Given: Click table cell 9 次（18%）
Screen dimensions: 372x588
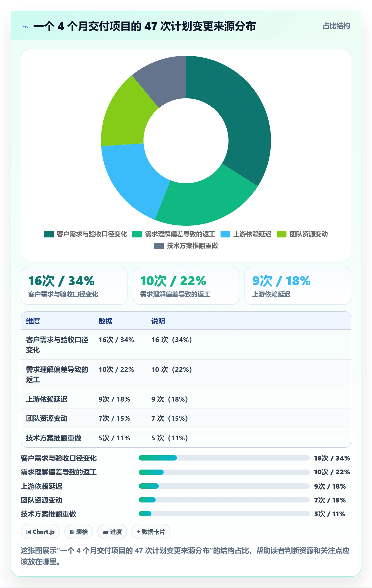Looking at the screenshot, I should 170,399.
